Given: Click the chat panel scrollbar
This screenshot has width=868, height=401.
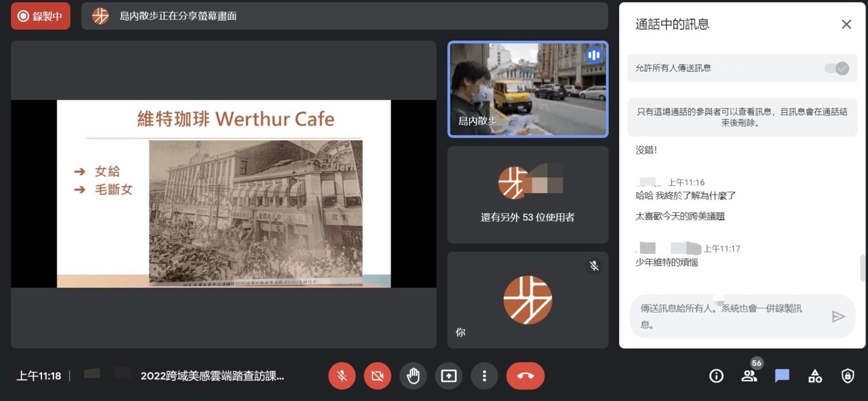Looking at the screenshot, I should [x=862, y=268].
